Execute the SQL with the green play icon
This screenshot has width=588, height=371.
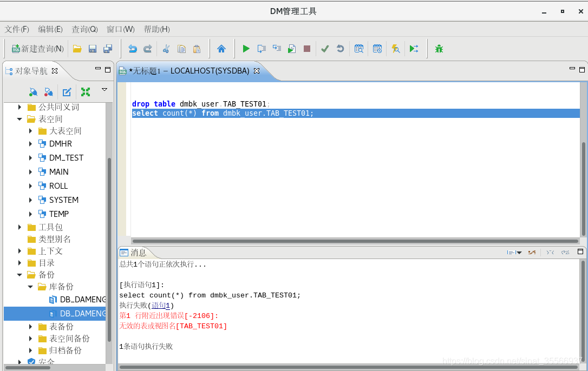click(x=246, y=49)
